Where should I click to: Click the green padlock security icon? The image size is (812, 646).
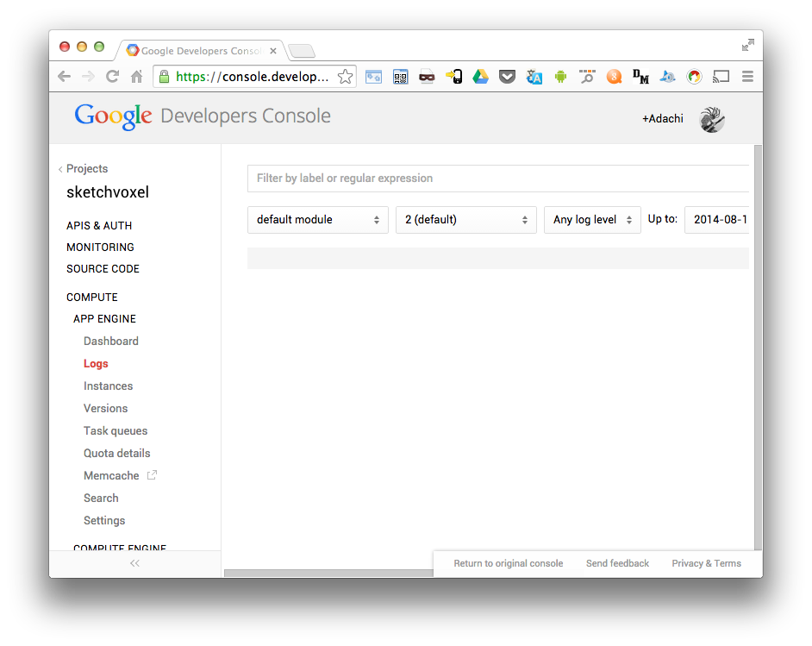pos(164,77)
